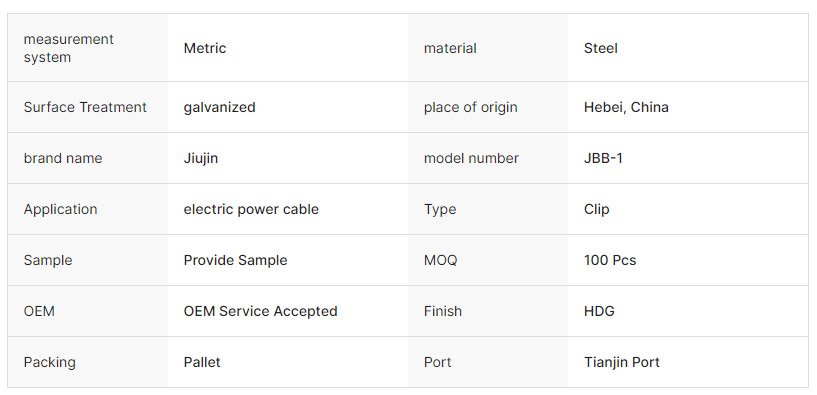817x395 pixels.
Task: Select the '100 Pcs' MOQ value
Action: [x=610, y=260]
